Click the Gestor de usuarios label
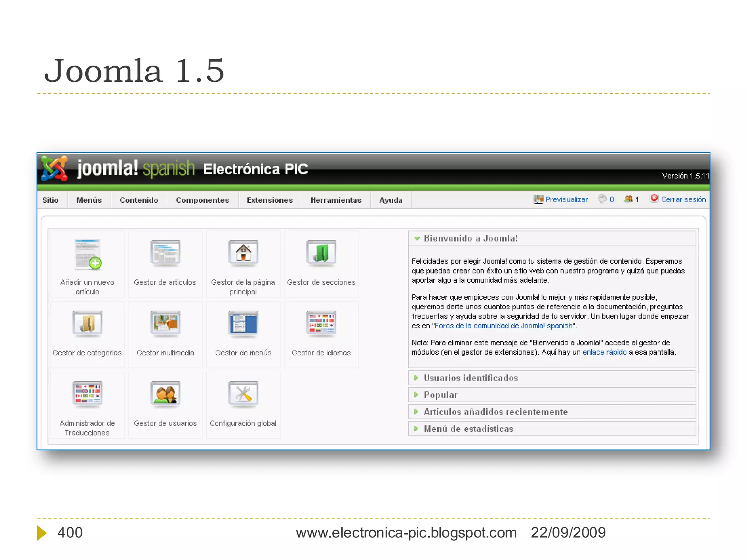 pyautogui.click(x=165, y=423)
